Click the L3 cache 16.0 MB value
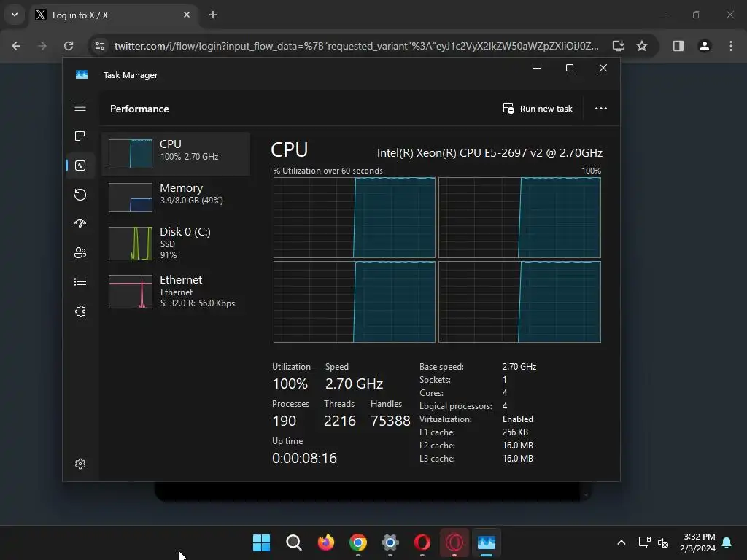 518,459
